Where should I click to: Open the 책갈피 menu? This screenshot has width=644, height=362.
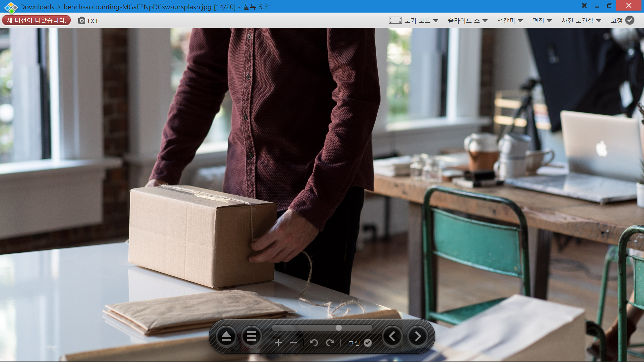pyautogui.click(x=506, y=20)
